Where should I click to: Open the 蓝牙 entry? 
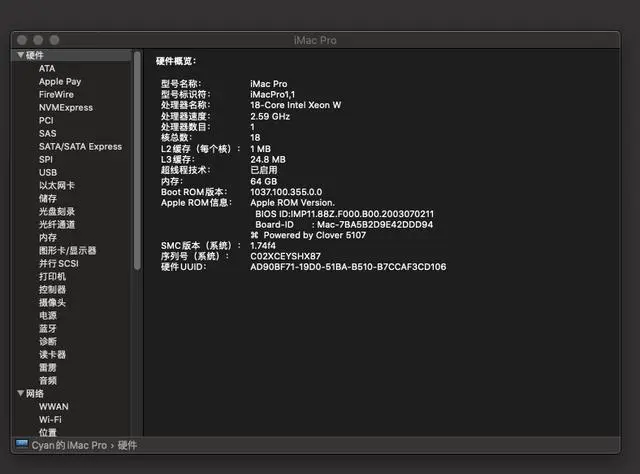[x=48, y=329]
